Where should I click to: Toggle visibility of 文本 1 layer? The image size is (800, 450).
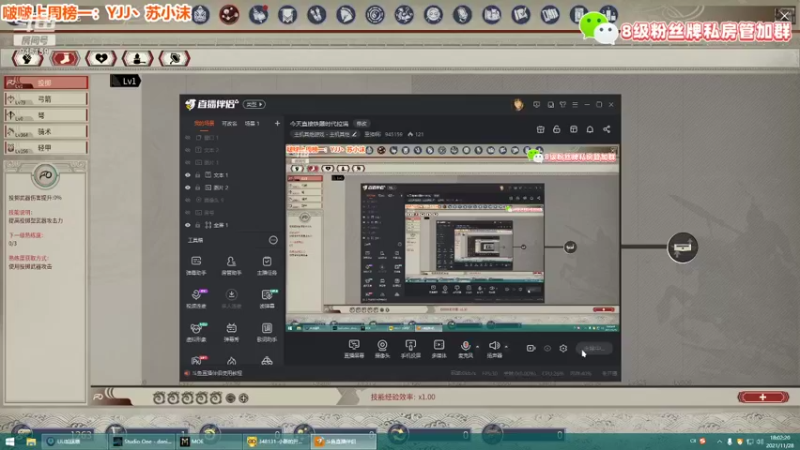188,175
